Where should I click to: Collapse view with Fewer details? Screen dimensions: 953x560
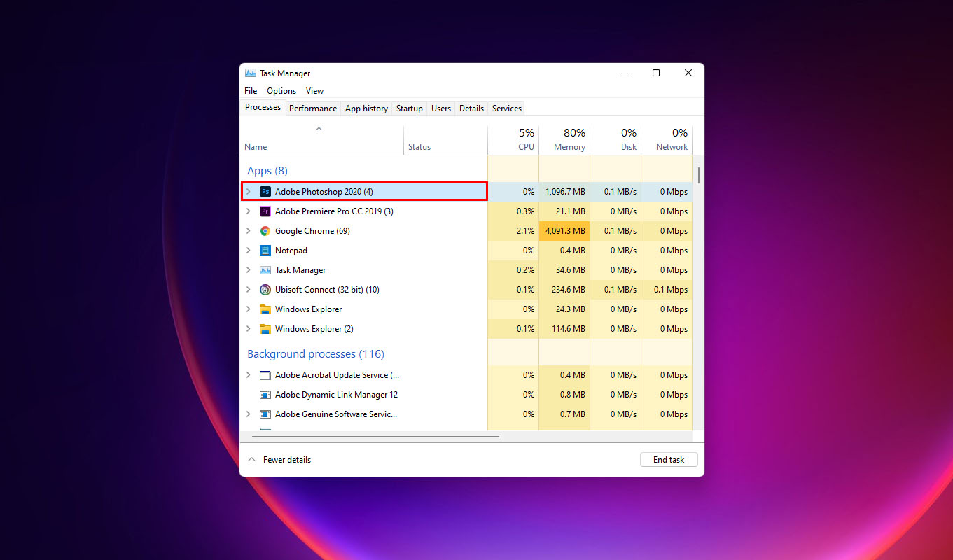[x=279, y=460]
